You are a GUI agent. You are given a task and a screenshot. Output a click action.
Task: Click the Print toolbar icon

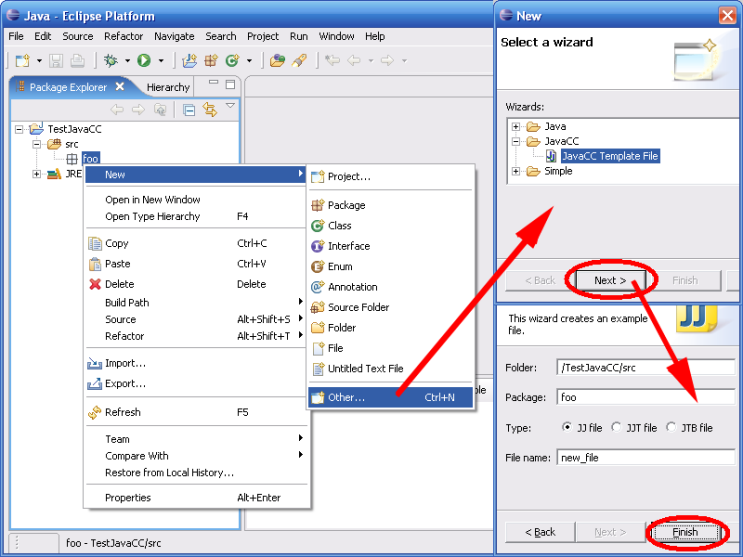[x=77, y=61]
